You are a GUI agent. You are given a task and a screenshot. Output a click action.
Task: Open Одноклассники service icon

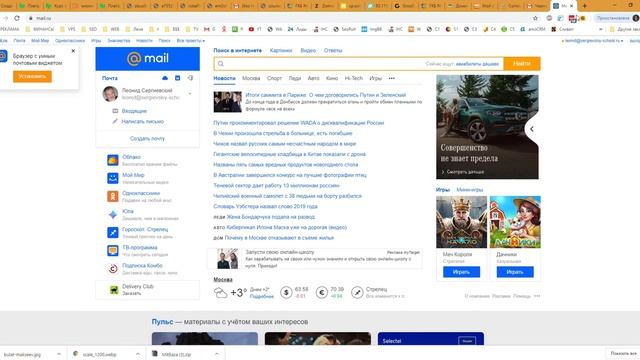pyautogui.click(x=113, y=196)
